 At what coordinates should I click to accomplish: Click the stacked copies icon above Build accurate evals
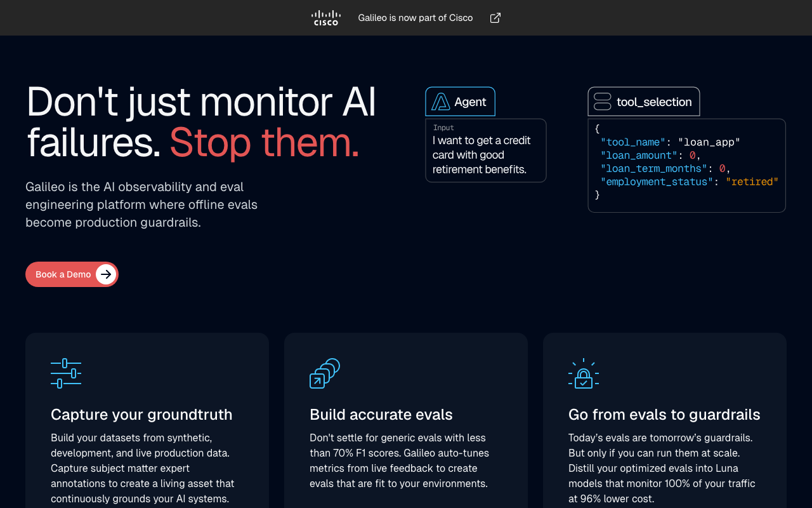click(x=325, y=373)
